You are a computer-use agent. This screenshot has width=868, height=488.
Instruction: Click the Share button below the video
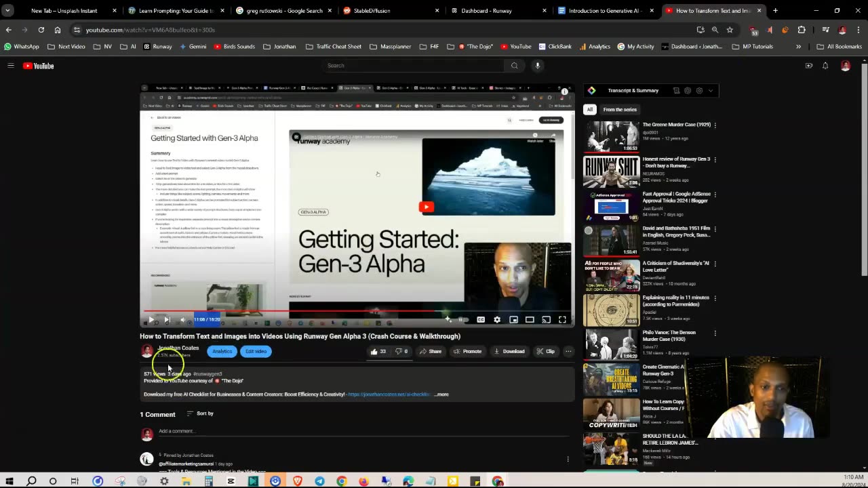coord(431,351)
